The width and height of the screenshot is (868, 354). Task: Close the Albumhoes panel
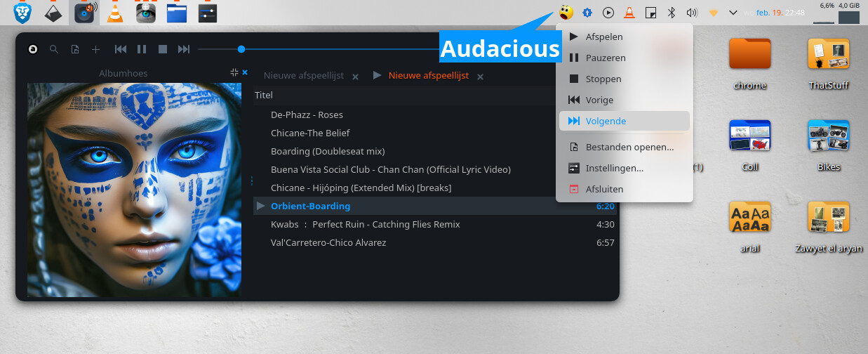[x=245, y=72]
